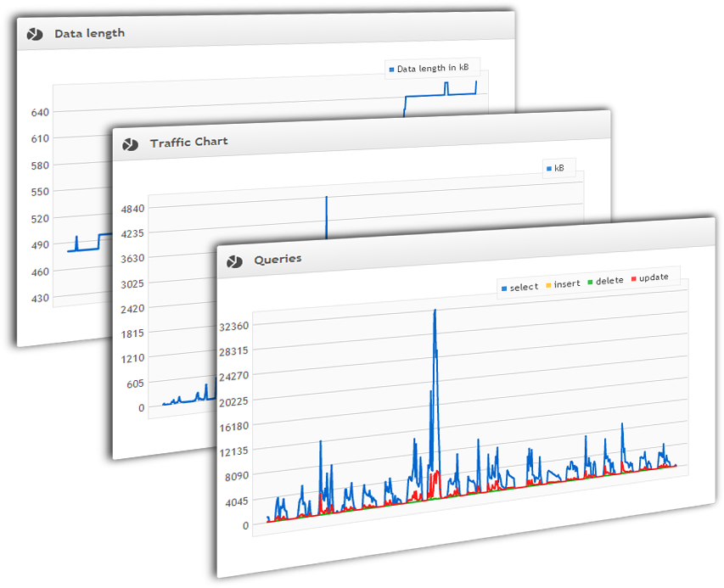Screen dimensions: 724x588
Task: Click the 24270 axis label in Queries
Action: click(x=233, y=377)
